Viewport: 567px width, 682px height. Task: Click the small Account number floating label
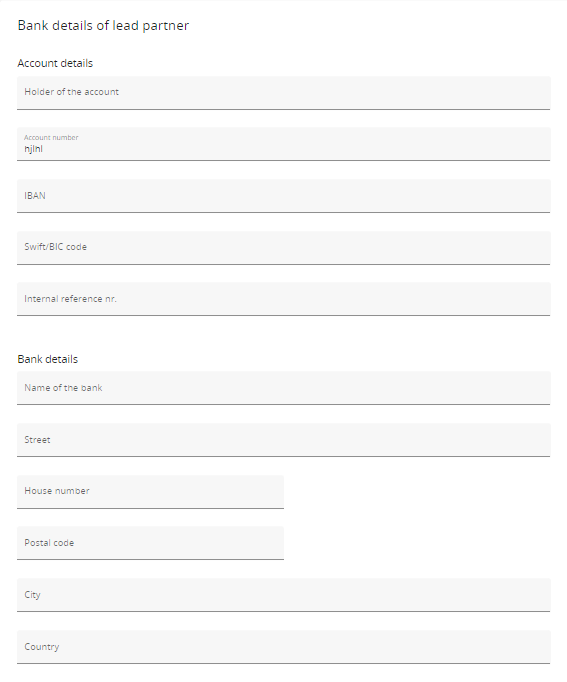51,137
